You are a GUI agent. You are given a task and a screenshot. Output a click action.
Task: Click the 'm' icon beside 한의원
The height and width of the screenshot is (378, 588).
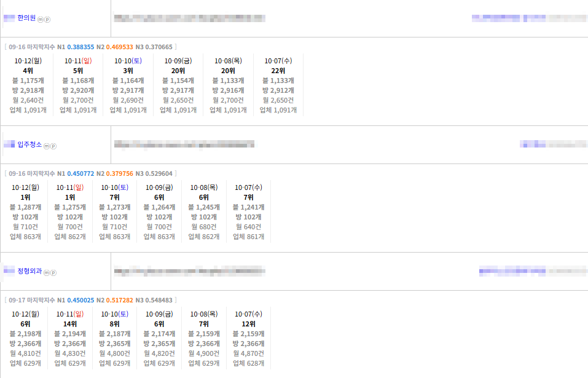[40, 20]
